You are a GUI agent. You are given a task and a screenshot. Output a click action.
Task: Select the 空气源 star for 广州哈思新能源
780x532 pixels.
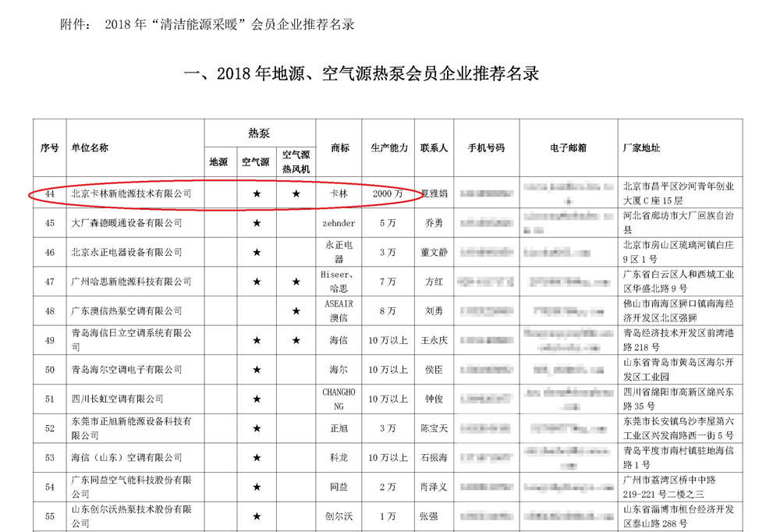click(x=257, y=282)
